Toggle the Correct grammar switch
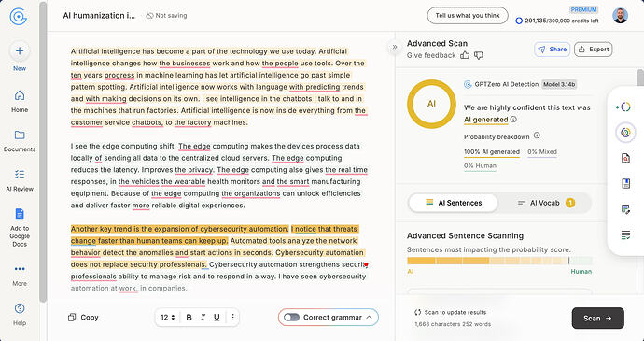This screenshot has height=341, width=644. tap(291, 317)
